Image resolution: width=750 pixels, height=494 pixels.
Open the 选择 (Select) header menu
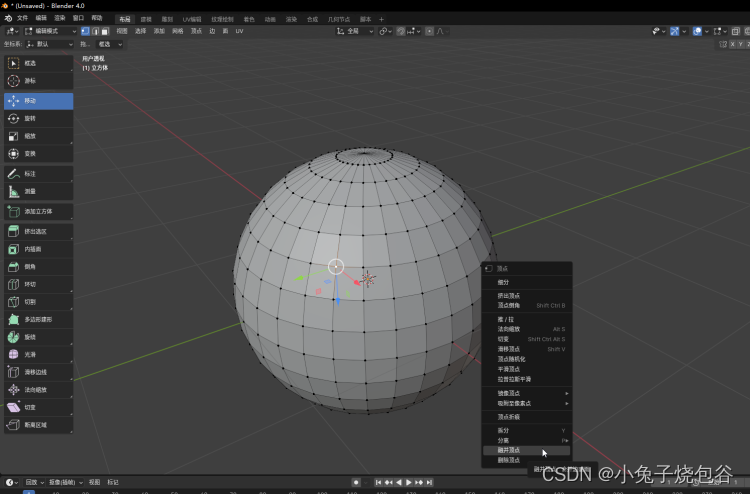click(140, 31)
